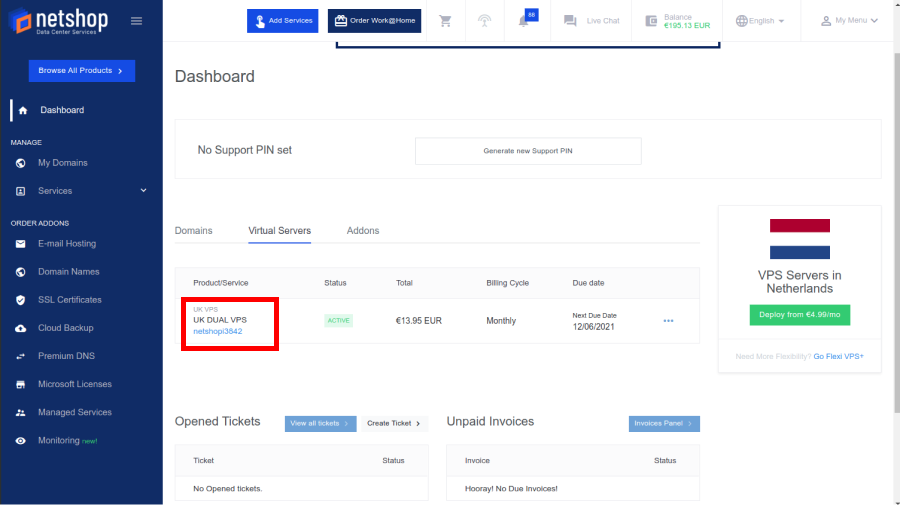The height and width of the screenshot is (505, 900).
Task: Click the Product/Service column header
Action: click(x=220, y=283)
